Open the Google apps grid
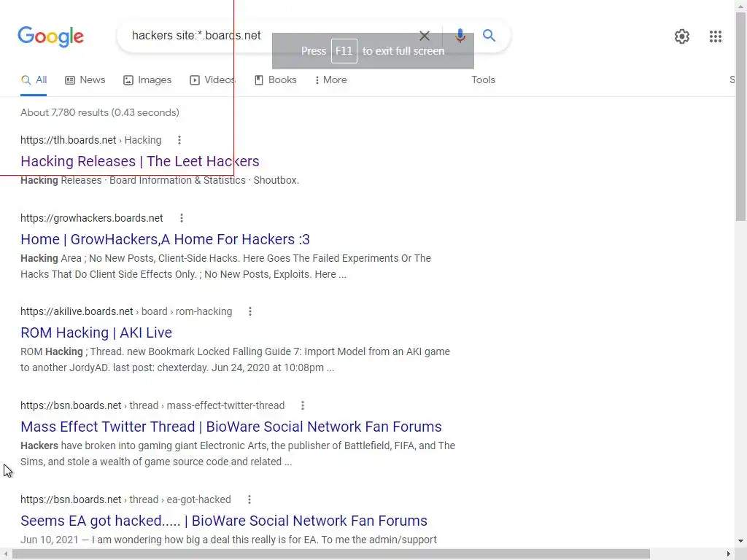 715,36
